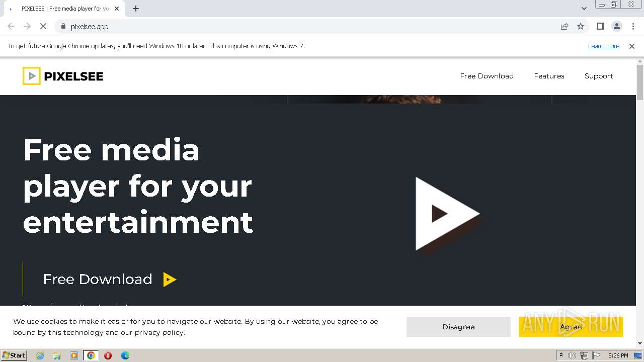Close the PIXELSEE browser tab

click(x=117, y=9)
